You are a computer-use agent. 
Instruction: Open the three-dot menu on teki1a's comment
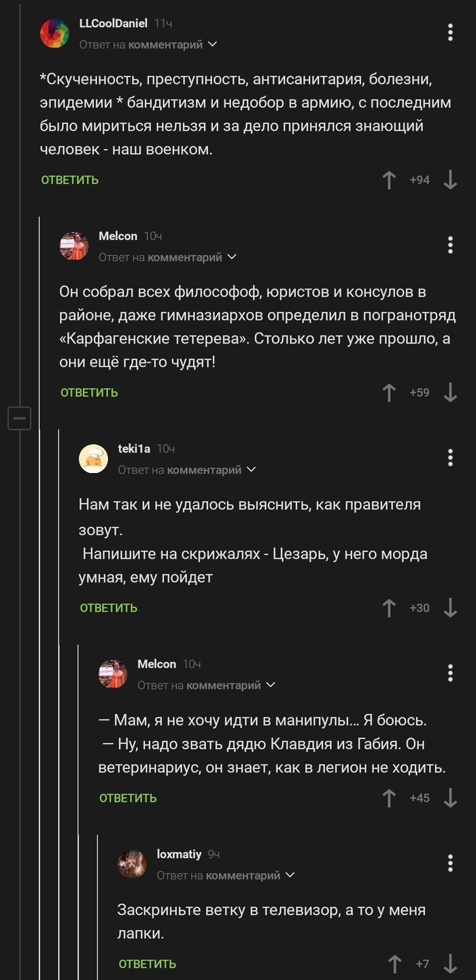449,458
